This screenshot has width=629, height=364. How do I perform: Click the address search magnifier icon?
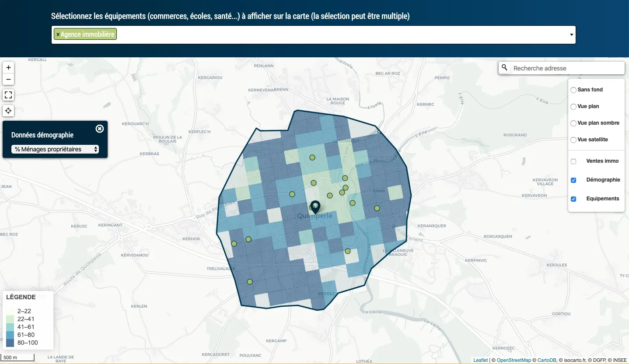coord(504,68)
